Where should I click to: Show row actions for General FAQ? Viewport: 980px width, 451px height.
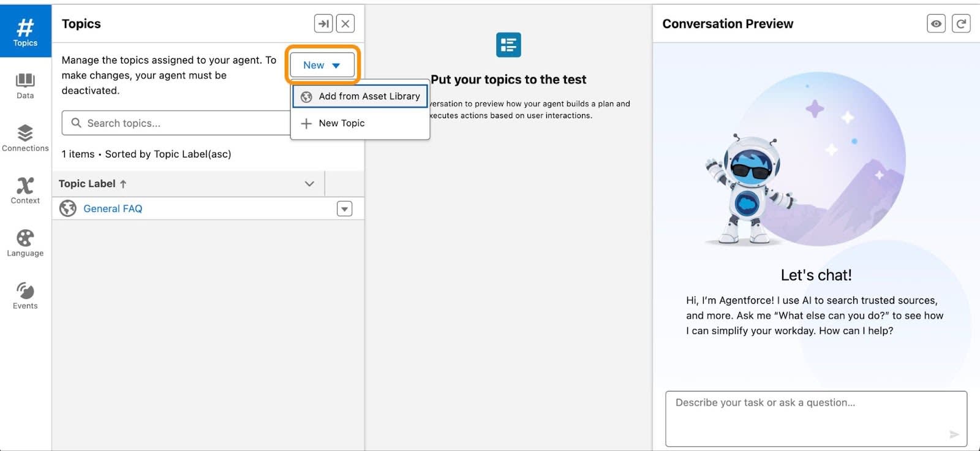click(345, 209)
